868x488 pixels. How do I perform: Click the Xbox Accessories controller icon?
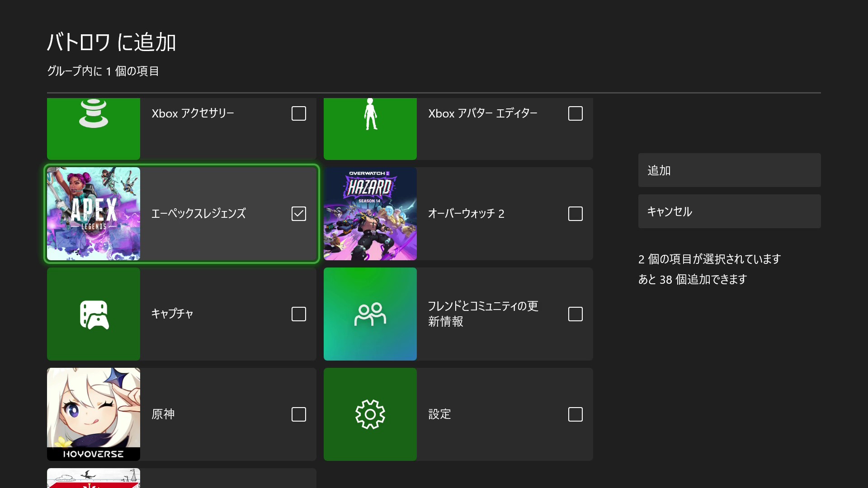(94, 114)
